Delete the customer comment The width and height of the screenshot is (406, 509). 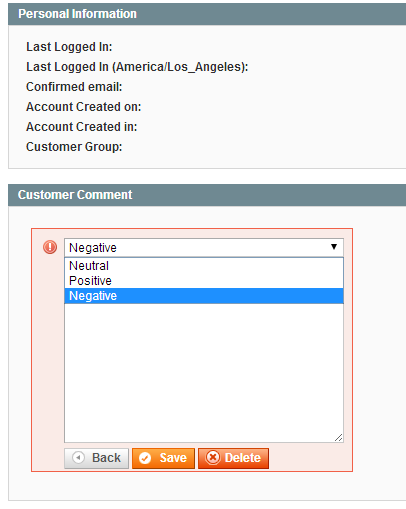click(233, 458)
